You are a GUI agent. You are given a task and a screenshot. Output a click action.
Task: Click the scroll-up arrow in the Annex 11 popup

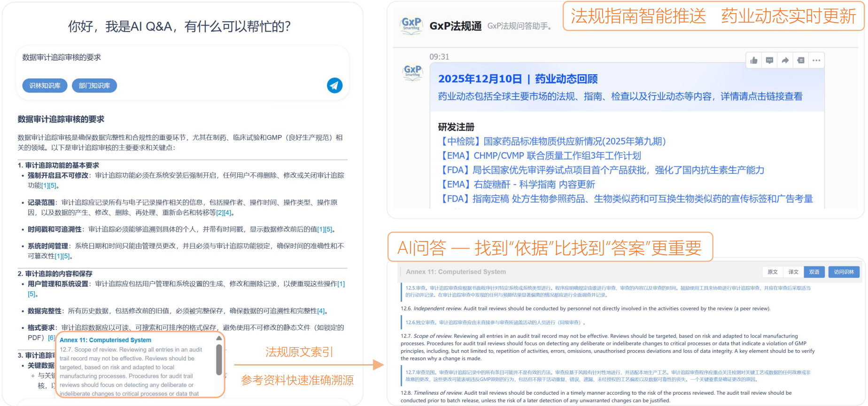219,338
